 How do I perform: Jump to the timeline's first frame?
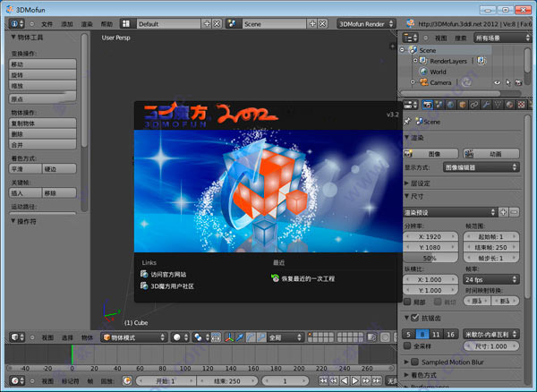(x=323, y=380)
